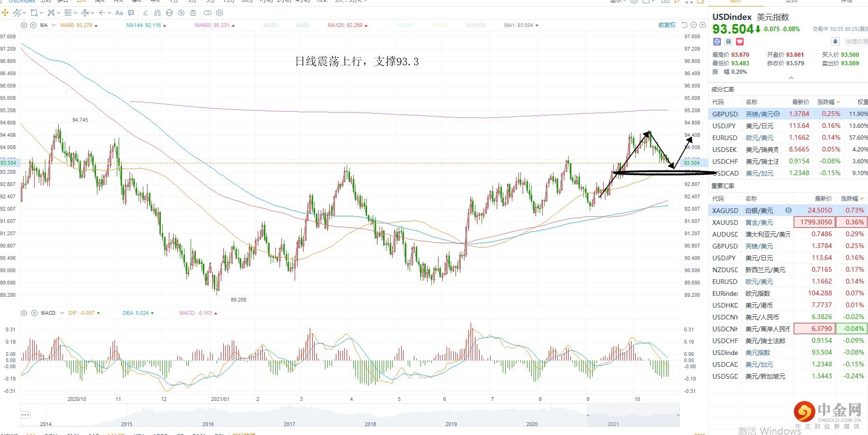The width and height of the screenshot is (868, 435).
Task: Hide all drawings with eye-slash icon
Action: point(181,13)
